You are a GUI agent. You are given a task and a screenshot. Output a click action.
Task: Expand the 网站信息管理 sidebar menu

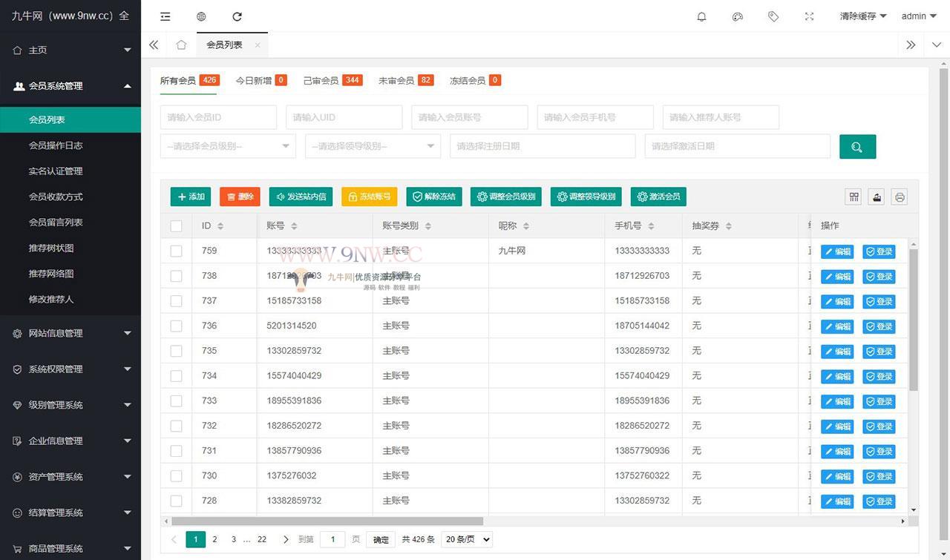[71, 334]
